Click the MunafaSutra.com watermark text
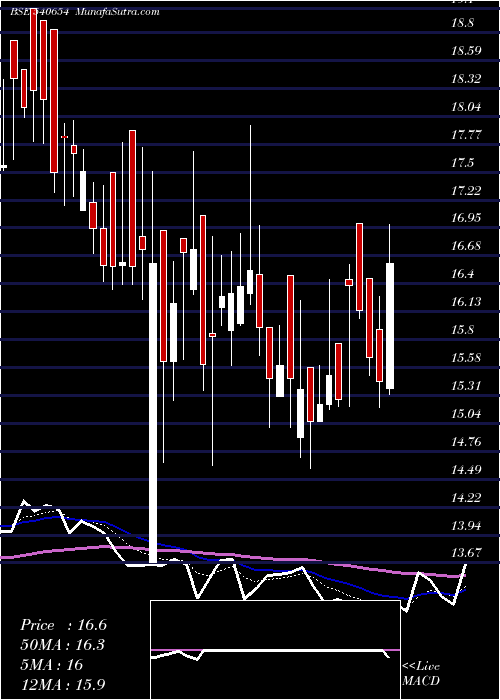Screen dimensions: 500x700 click(x=117, y=12)
